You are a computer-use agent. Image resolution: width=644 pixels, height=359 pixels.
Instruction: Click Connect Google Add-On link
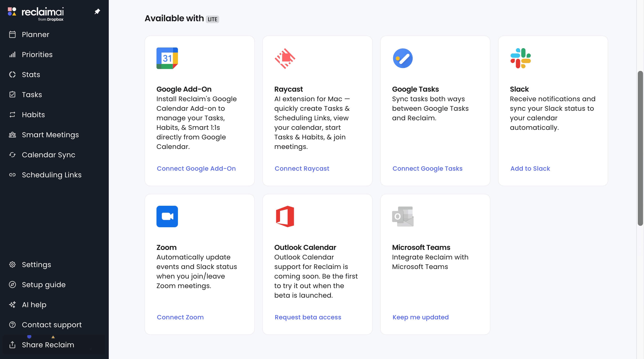coord(196,168)
